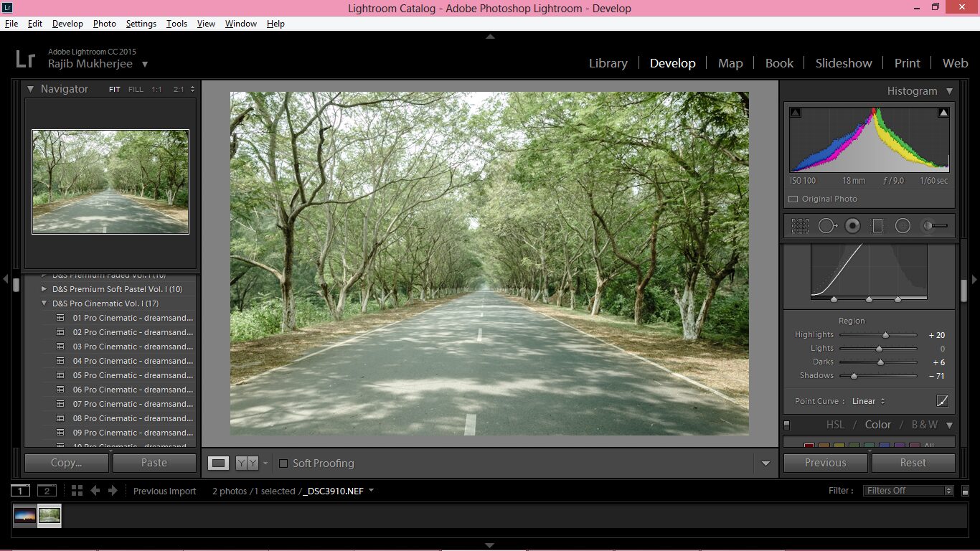Hide the right panel group arrow
The height and width of the screenshot is (551, 980).
tap(974, 279)
